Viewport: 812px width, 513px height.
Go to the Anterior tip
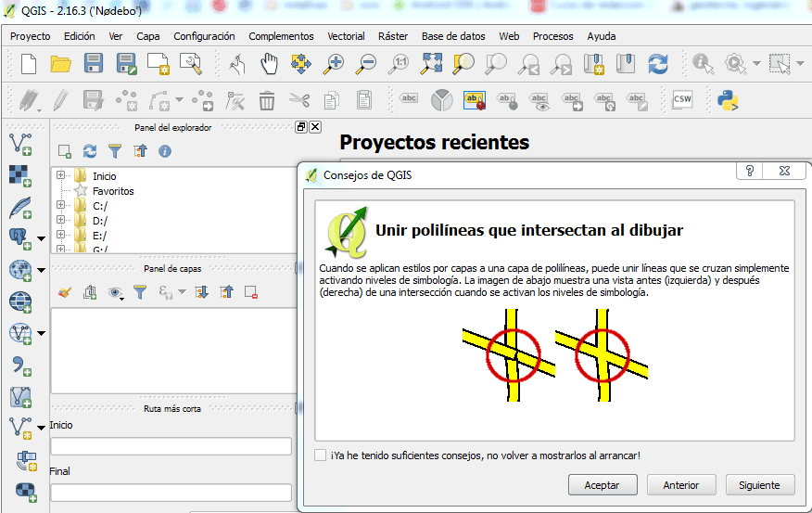tap(681, 485)
